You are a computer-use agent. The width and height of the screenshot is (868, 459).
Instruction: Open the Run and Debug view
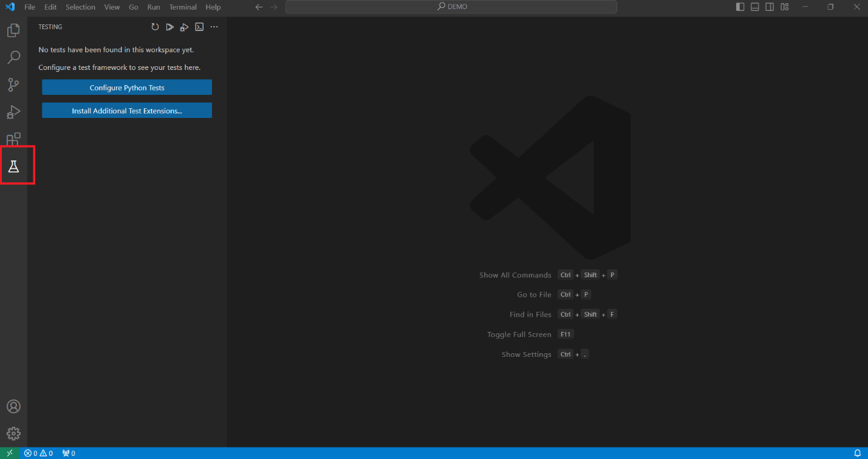point(13,112)
